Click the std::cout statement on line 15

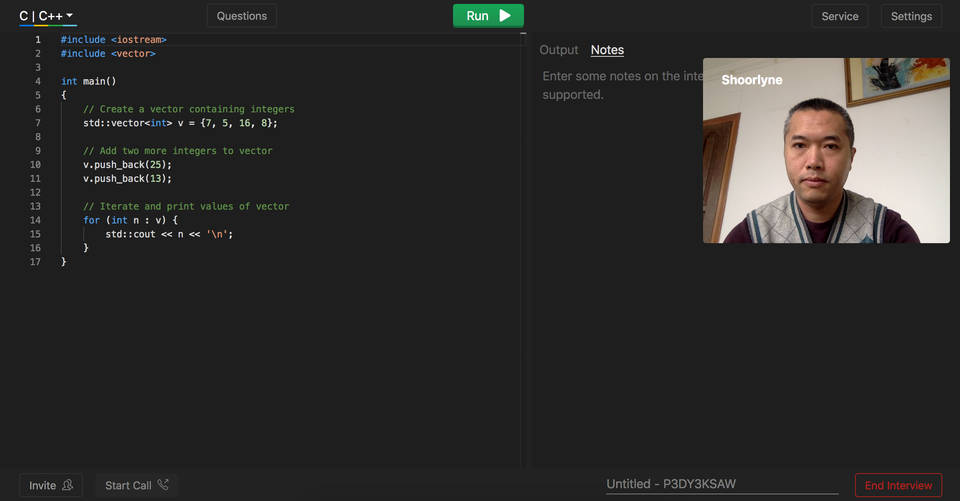[175, 234]
